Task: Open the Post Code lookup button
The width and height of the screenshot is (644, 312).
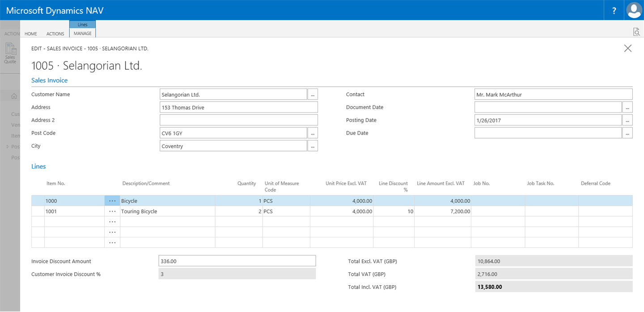Action: [x=313, y=133]
